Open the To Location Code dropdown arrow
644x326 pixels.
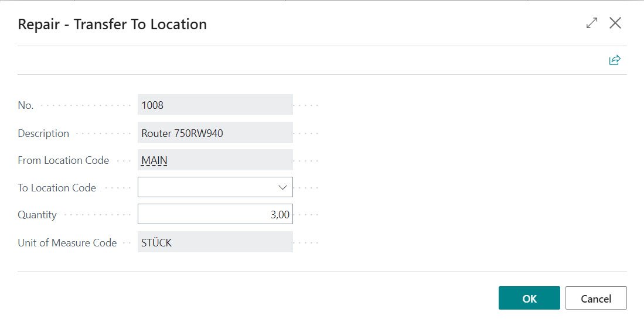(x=282, y=187)
